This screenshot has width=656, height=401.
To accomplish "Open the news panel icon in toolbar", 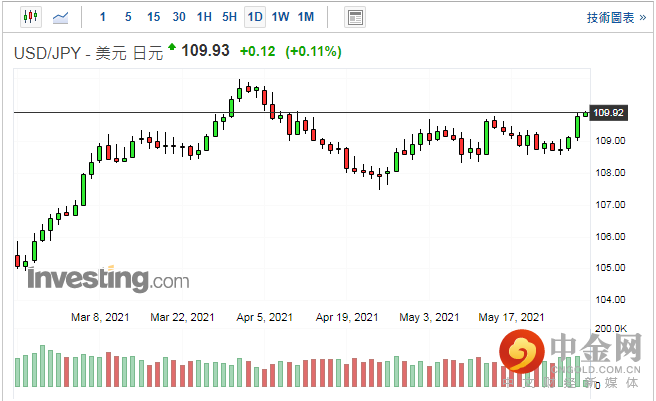I will (x=355, y=18).
